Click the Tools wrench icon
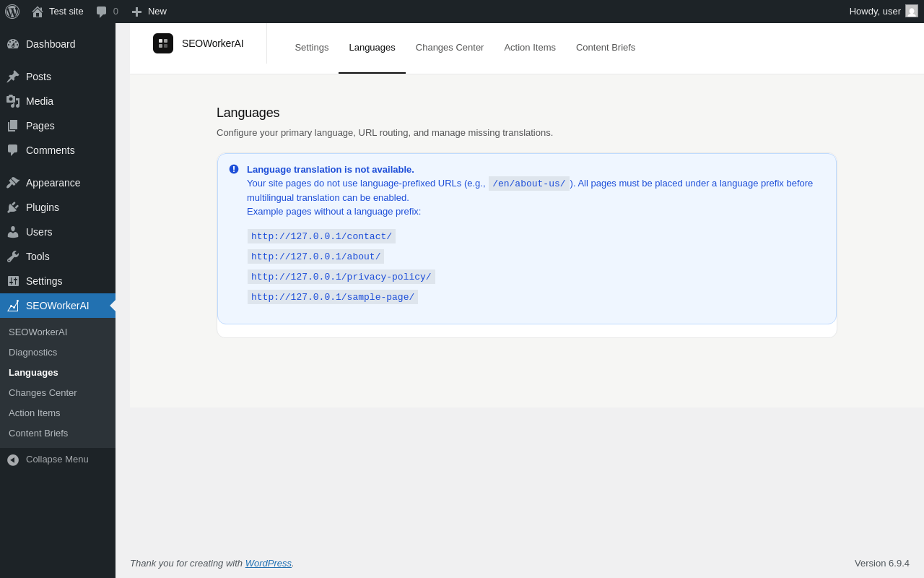Viewport: 924px width, 578px height. [x=13, y=256]
